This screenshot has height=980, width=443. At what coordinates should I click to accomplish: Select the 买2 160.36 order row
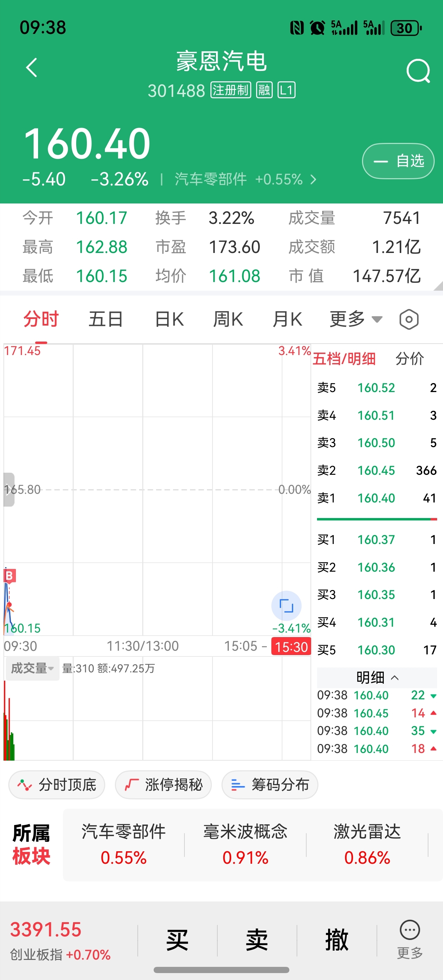377,567
